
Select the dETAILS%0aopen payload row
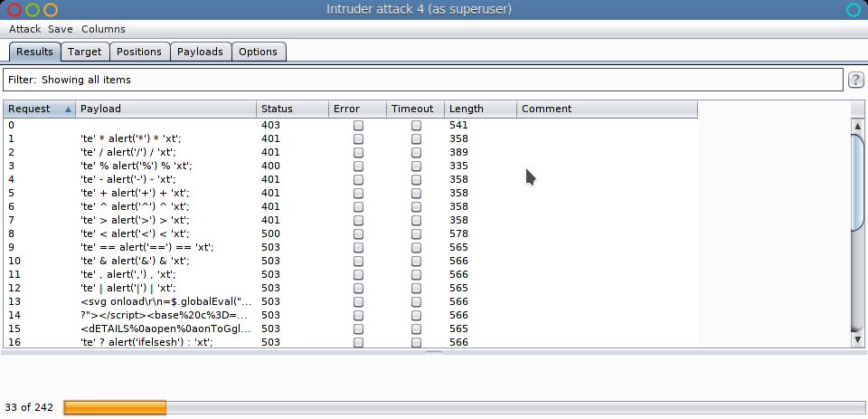click(165, 329)
